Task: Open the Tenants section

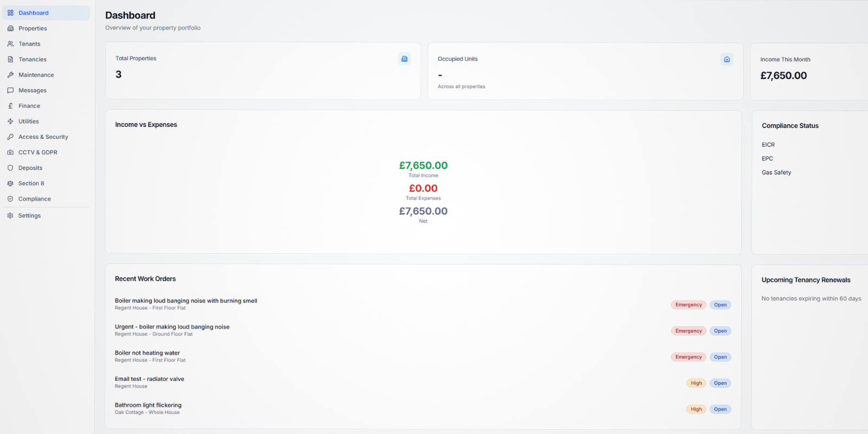Action: 47,44
